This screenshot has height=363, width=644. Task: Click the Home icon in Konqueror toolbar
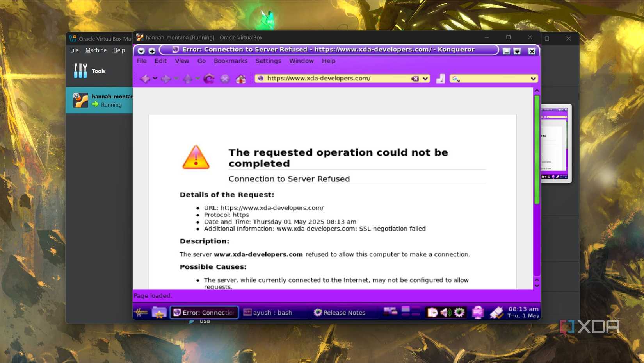241,79
